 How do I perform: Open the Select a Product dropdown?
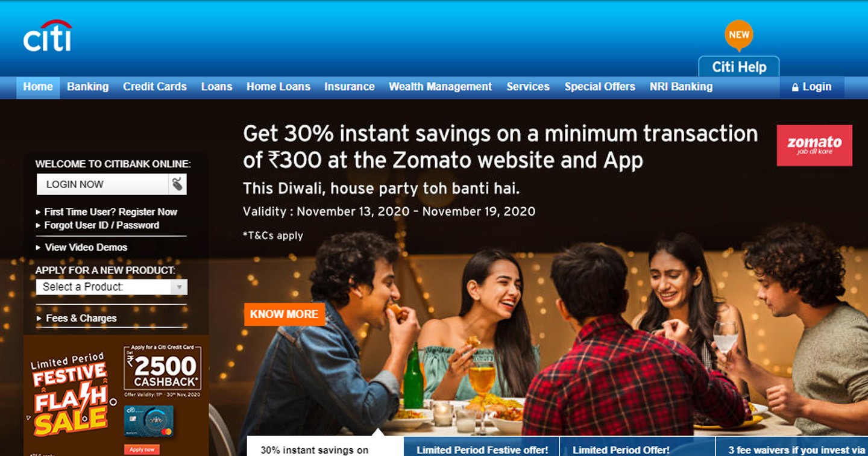click(x=112, y=287)
